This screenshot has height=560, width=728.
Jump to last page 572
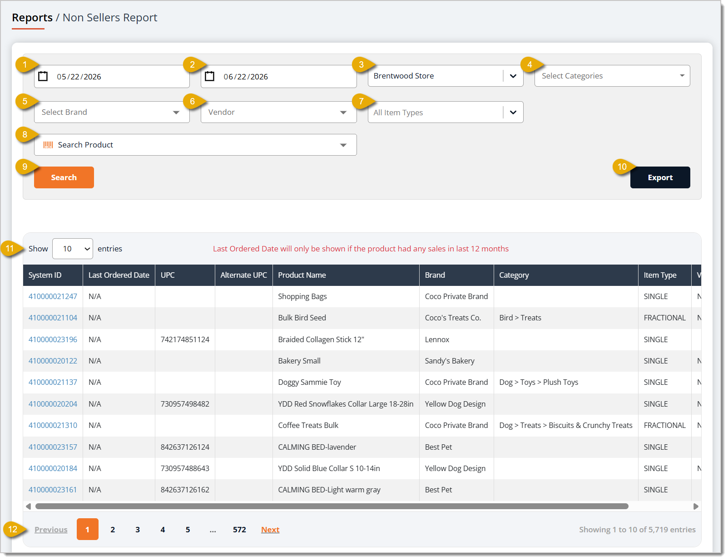point(239,530)
